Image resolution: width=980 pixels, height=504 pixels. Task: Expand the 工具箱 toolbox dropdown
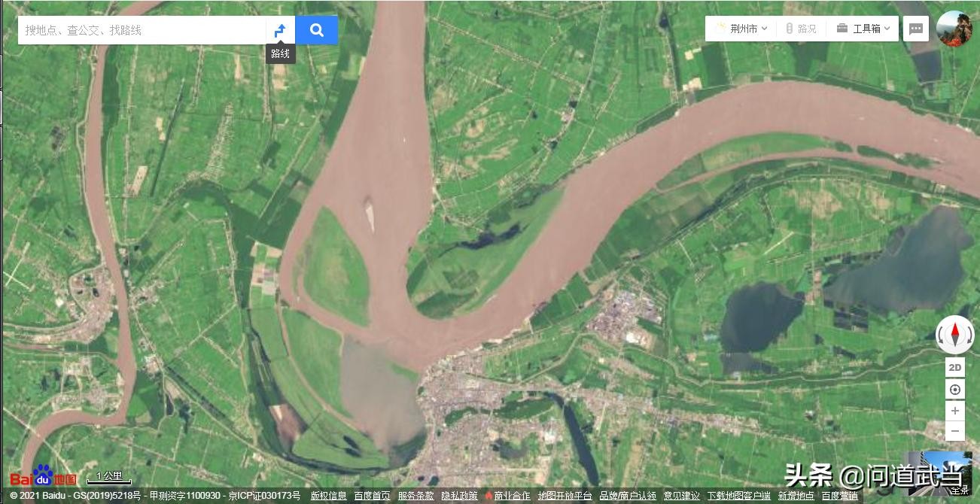click(863, 29)
